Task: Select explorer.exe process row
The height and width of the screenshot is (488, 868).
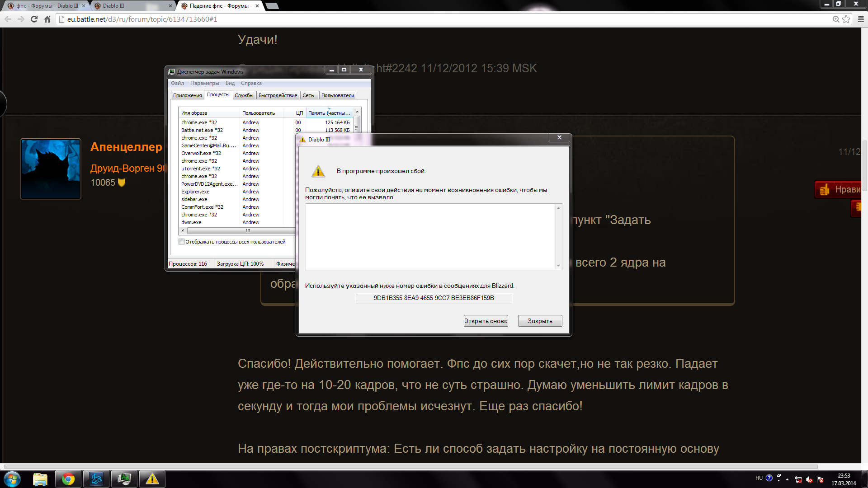Action: (237, 192)
